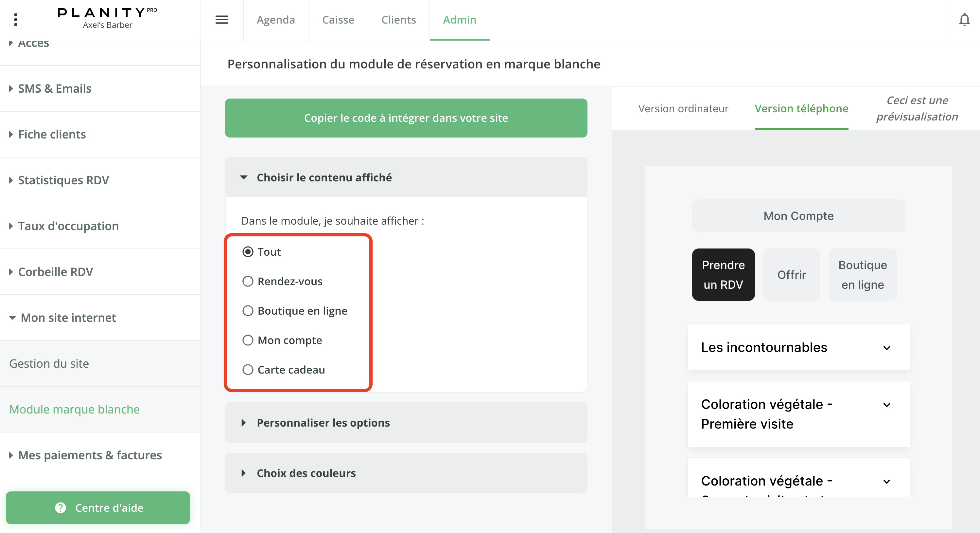Switch to Version ordinateur preview tab
This screenshot has width=980, height=533.
click(683, 109)
